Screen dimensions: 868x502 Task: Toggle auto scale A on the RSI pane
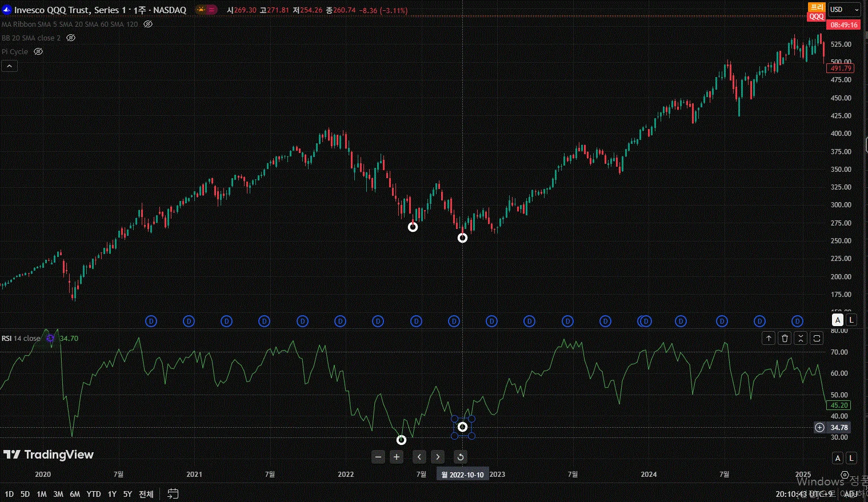coord(837,458)
